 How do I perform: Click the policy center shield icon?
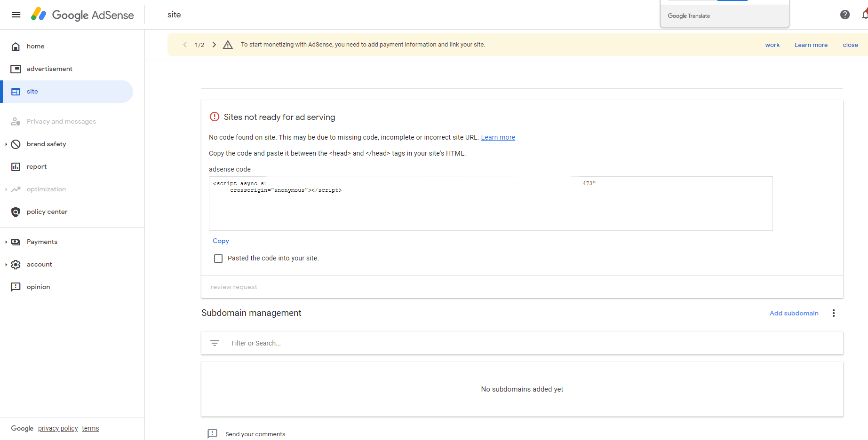[16, 212]
